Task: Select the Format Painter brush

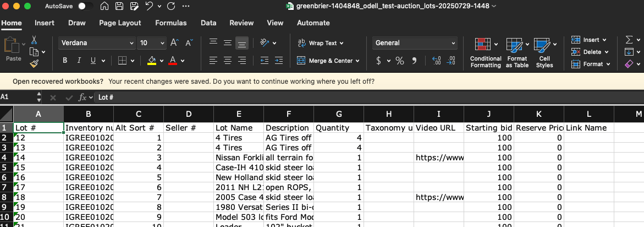Action: 34,64
